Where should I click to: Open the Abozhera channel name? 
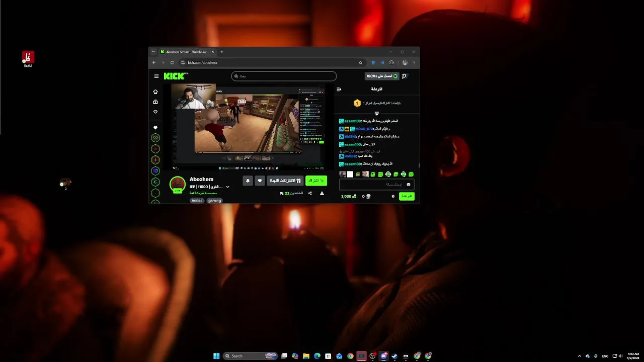(x=201, y=179)
